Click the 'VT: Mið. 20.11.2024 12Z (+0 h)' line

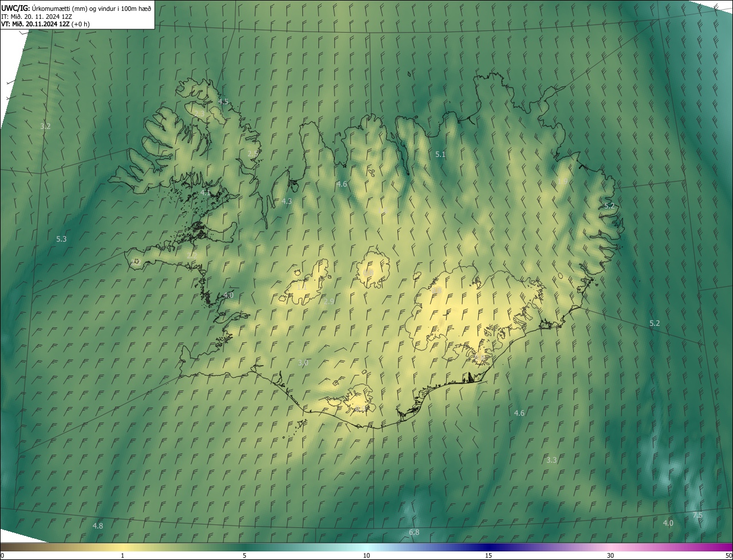45,24
